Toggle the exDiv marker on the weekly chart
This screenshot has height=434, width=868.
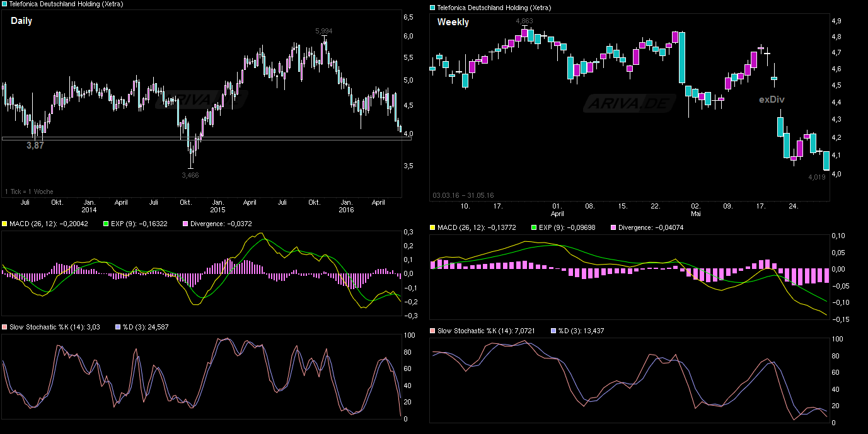point(770,99)
